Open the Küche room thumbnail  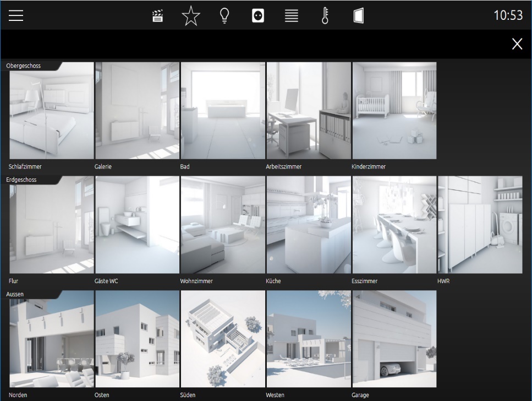(309, 225)
